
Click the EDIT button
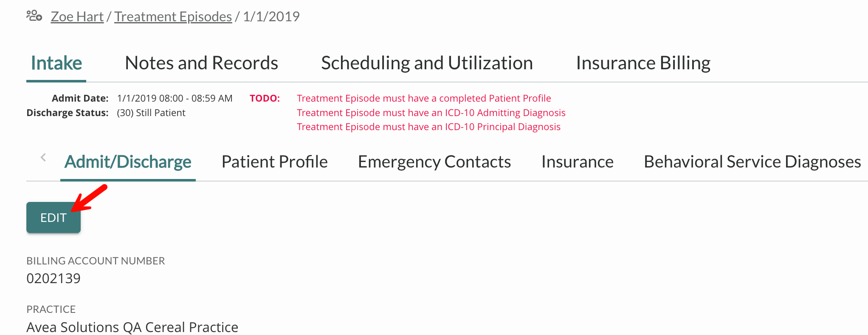[x=53, y=217]
